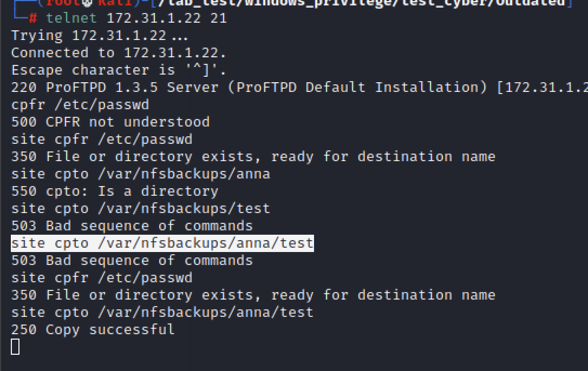
Task: Click the "Escape character is" line
Action: tap(119, 70)
